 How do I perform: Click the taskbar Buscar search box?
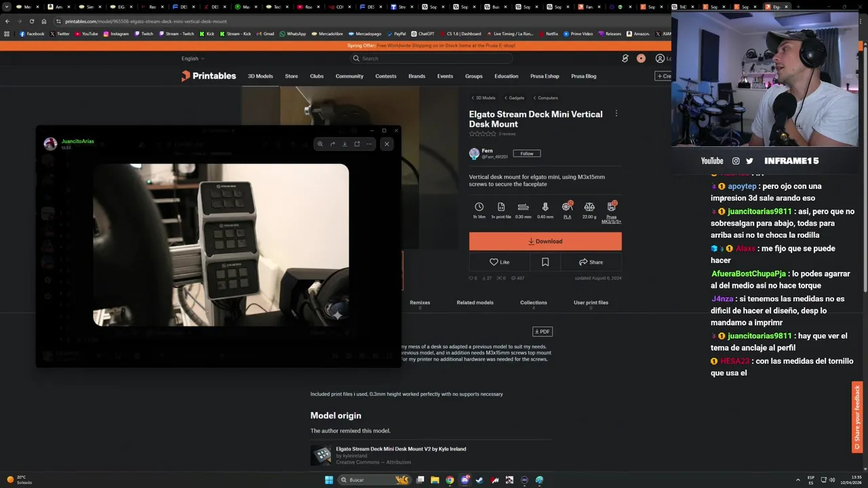coord(374,480)
